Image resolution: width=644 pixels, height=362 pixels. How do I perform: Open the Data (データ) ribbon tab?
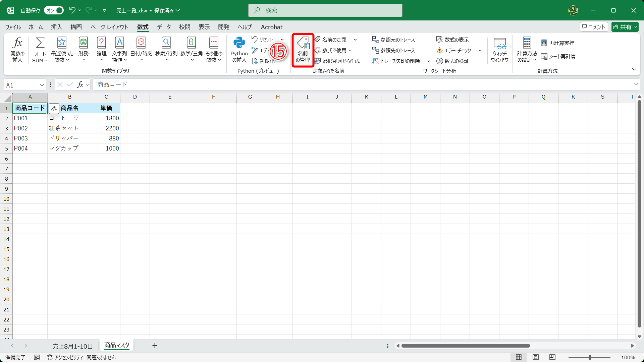pyautogui.click(x=164, y=27)
